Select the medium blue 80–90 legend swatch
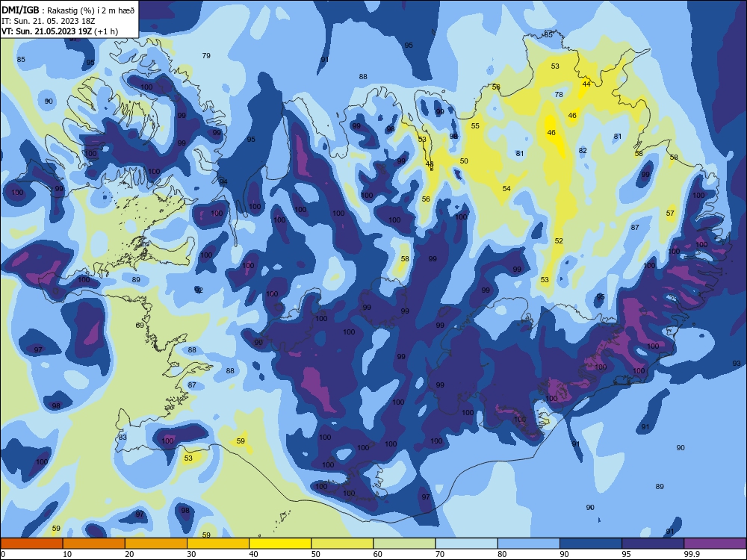The image size is (747, 560). click(x=529, y=544)
